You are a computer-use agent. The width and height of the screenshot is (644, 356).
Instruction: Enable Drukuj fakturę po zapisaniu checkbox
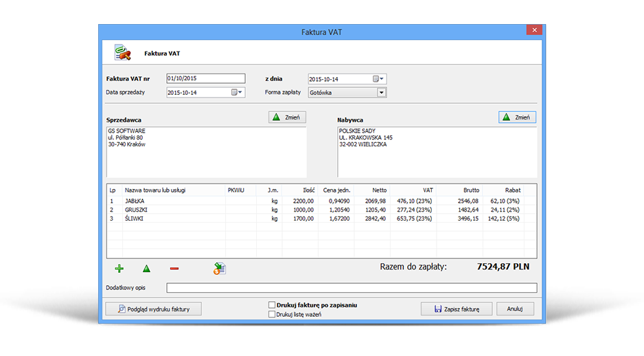[x=273, y=304]
